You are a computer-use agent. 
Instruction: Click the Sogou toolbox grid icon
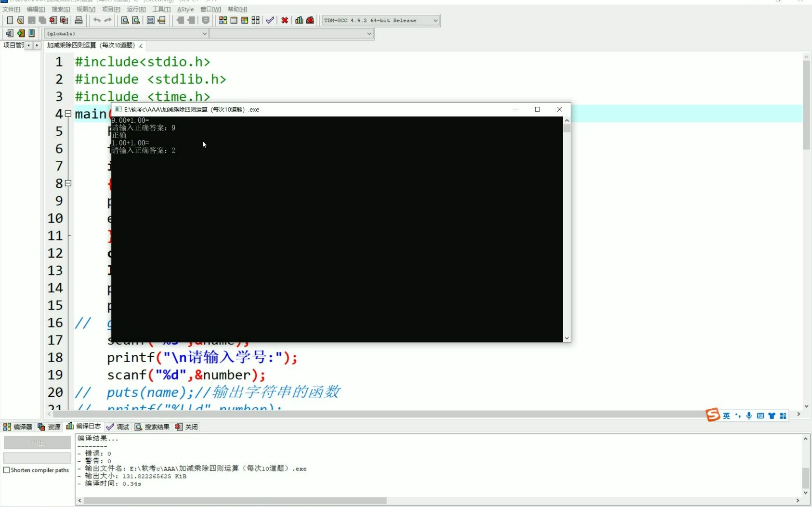tap(783, 416)
